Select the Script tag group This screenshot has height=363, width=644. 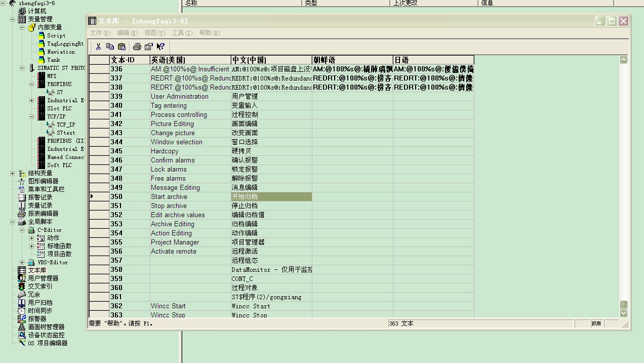[56, 35]
